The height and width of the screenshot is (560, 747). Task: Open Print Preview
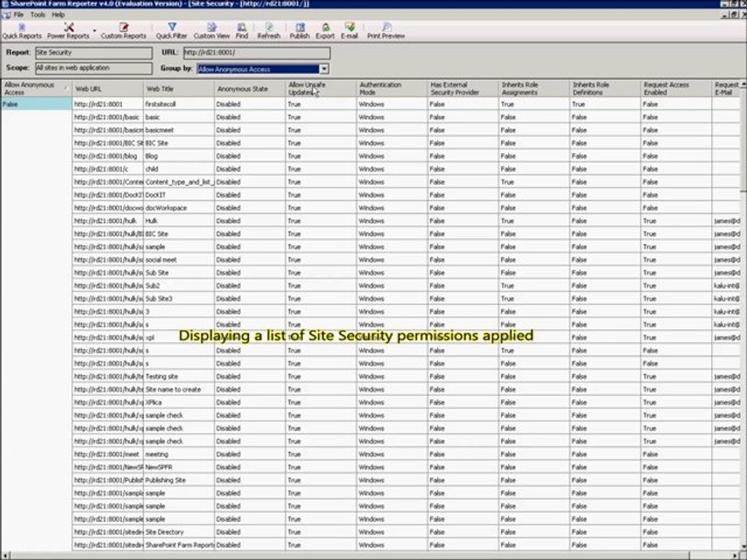tap(386, 31)
